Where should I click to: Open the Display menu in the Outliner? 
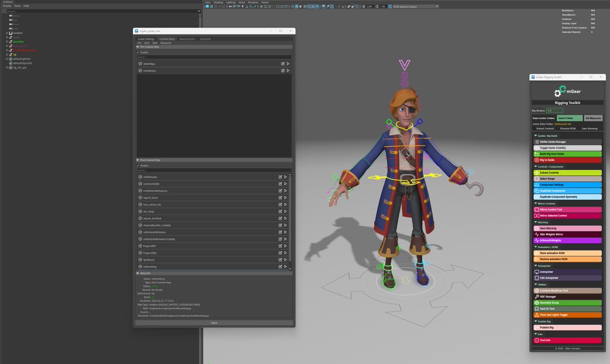7,6
